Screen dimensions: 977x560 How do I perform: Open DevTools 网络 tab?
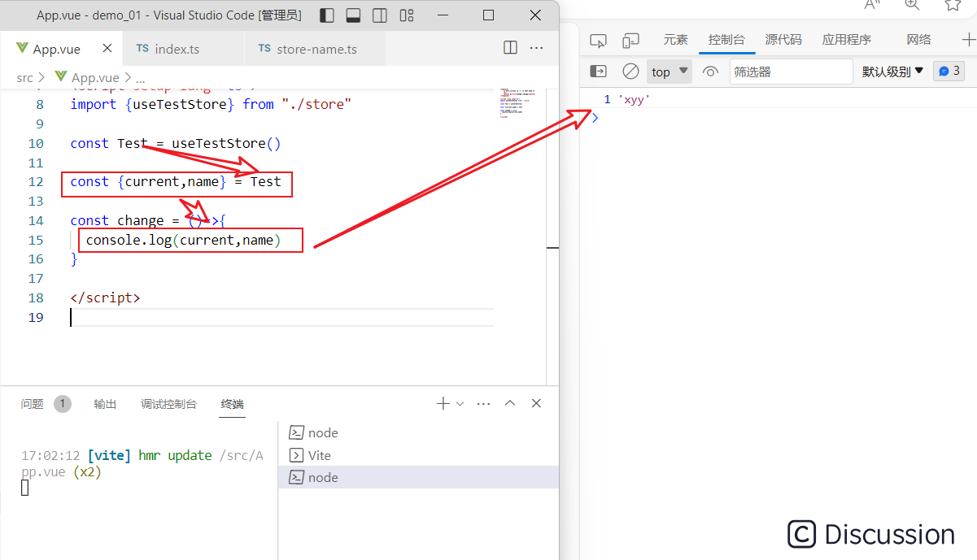coord(918,39)
